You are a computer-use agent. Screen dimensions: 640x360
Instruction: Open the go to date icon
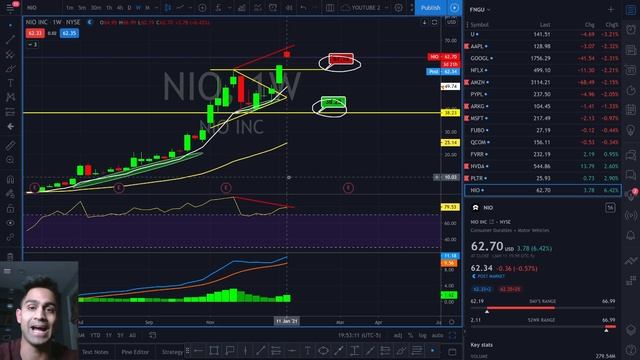pos(153,335)
